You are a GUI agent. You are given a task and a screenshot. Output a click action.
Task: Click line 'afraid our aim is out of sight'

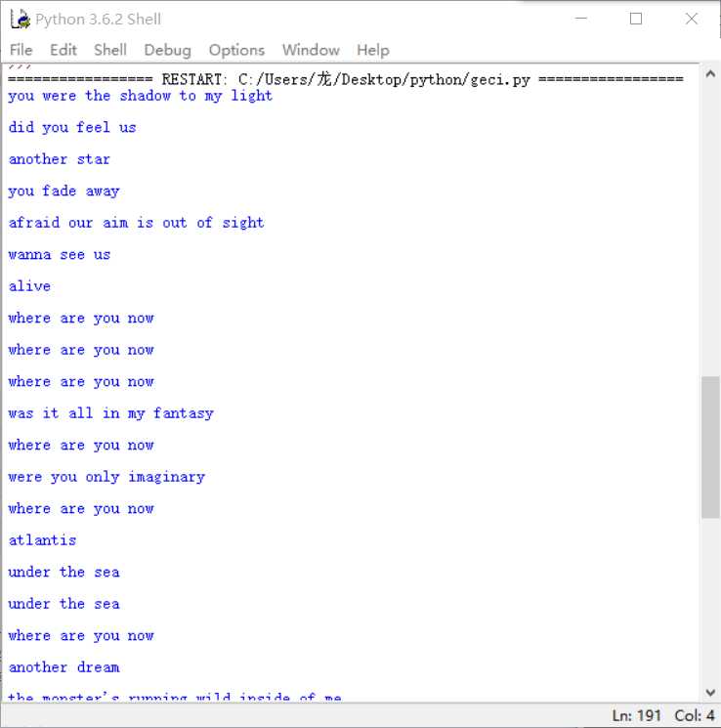click(137, 223)
